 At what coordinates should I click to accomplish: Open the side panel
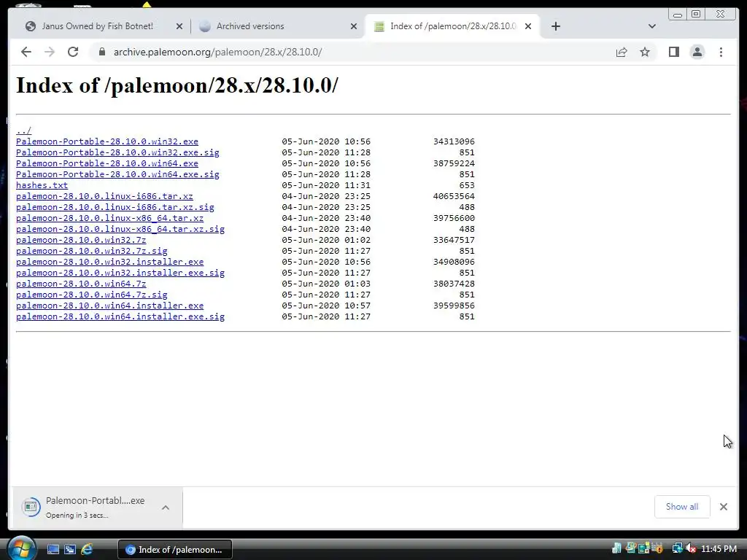coord(673,52)
